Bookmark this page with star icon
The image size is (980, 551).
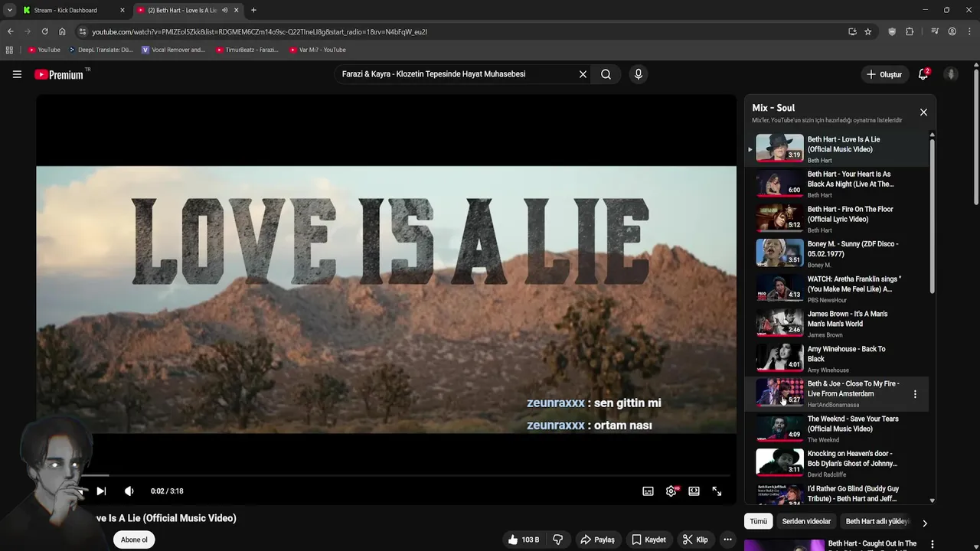click(867, 31)
